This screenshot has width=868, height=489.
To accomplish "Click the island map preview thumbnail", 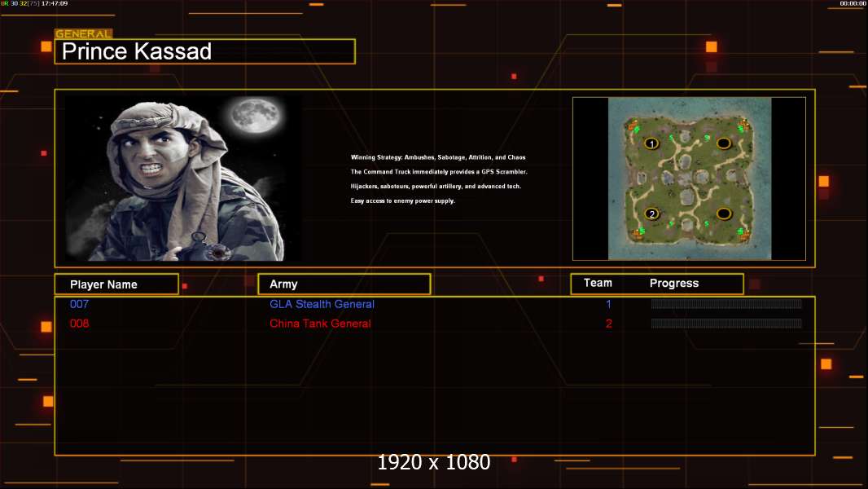I will (x=689, y=178).
